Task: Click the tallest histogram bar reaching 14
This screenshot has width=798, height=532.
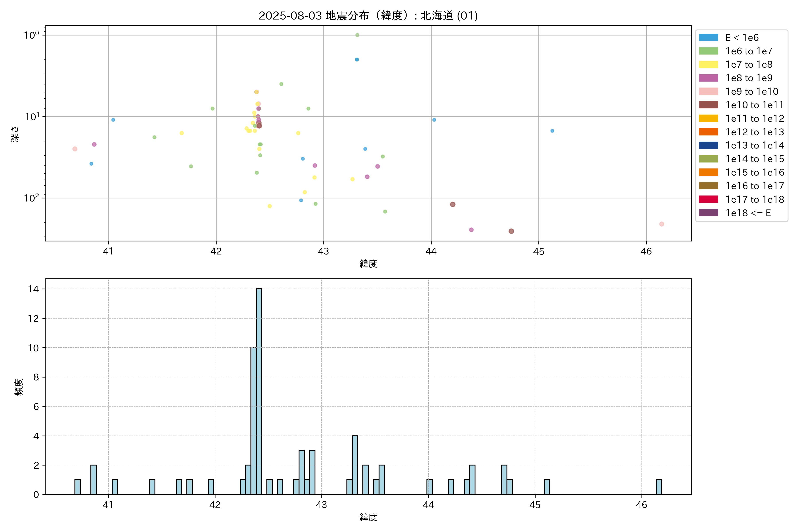Action: (x=259, y=390)
